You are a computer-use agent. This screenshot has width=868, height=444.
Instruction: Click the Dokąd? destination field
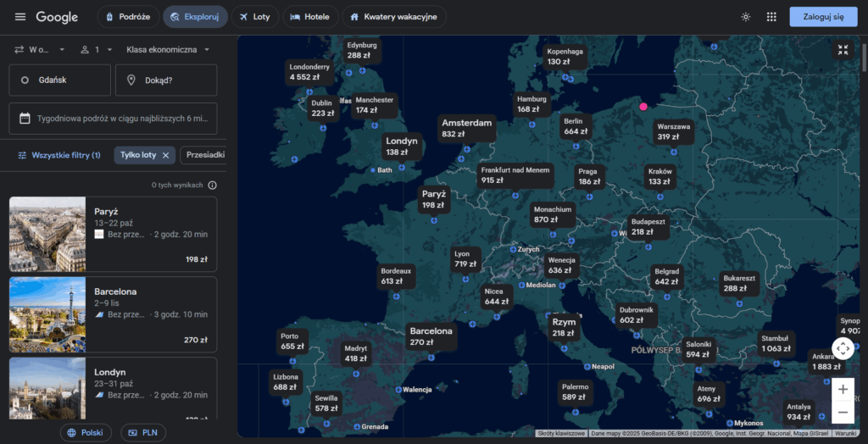tap(166, 80)
